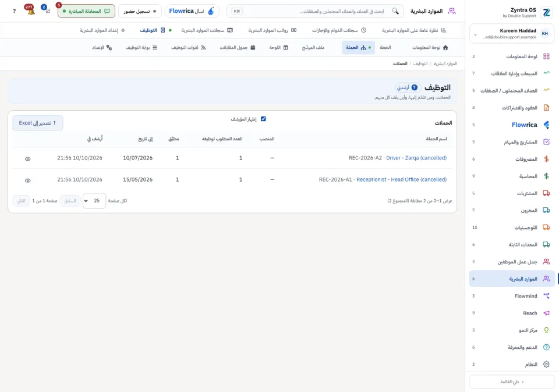Click the اللوجستيات truck icon
The height and width of the screenshot is (392, 559).
546,228
